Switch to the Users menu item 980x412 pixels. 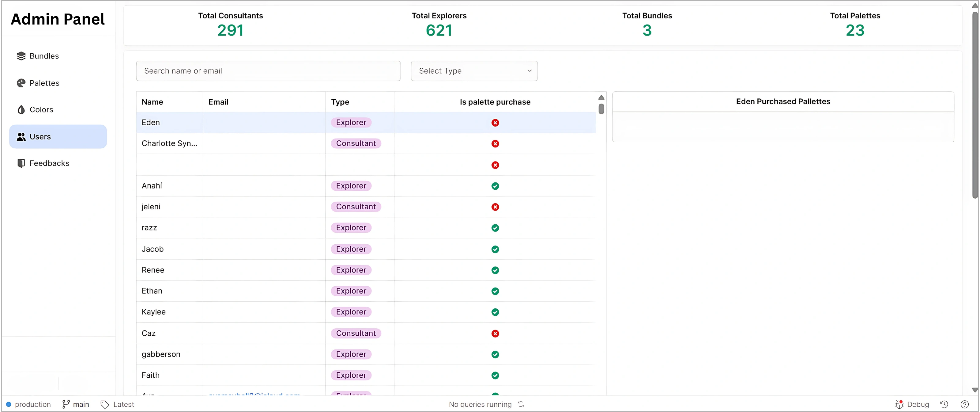58,137
